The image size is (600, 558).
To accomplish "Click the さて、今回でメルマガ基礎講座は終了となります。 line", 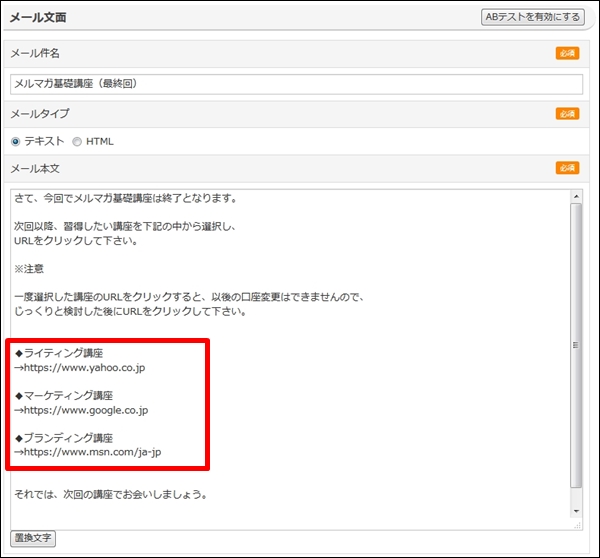I will [126, 198].
